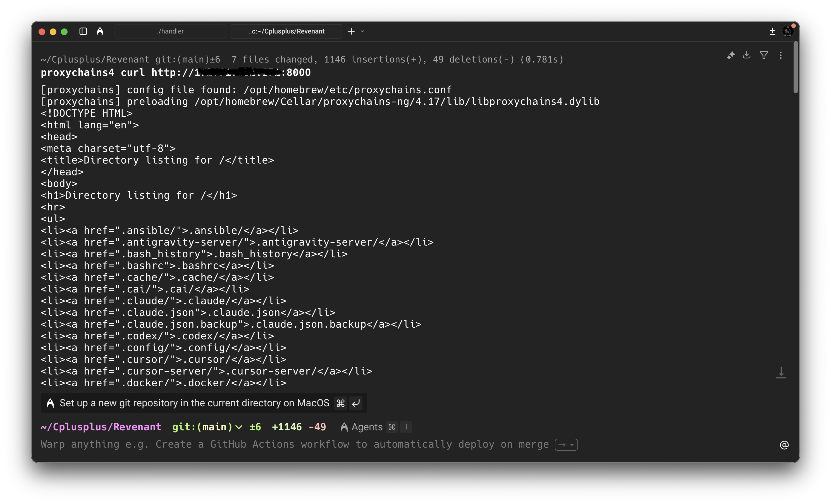Click the update download icon near the avatar
Screen dimensions: 831x504
tap(772, 31)
